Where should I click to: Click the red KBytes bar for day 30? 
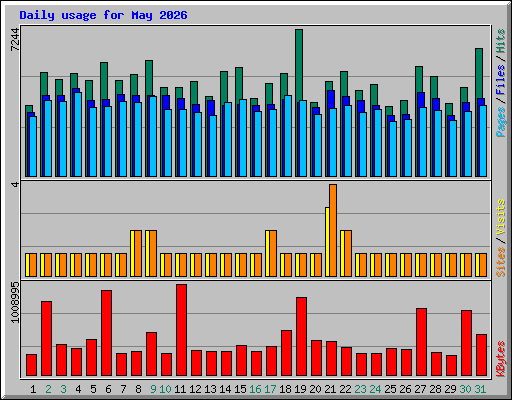[466, 343]
